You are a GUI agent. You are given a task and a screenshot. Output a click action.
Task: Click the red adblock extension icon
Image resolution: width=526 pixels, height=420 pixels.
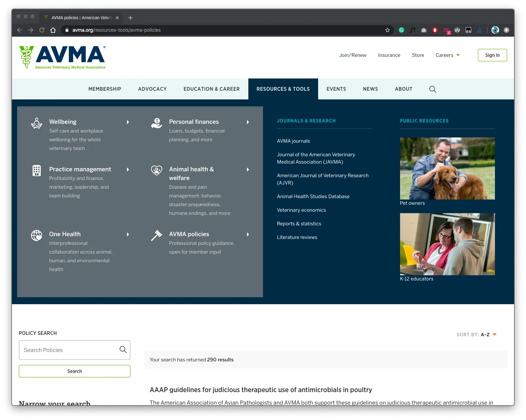click(435, 30)
